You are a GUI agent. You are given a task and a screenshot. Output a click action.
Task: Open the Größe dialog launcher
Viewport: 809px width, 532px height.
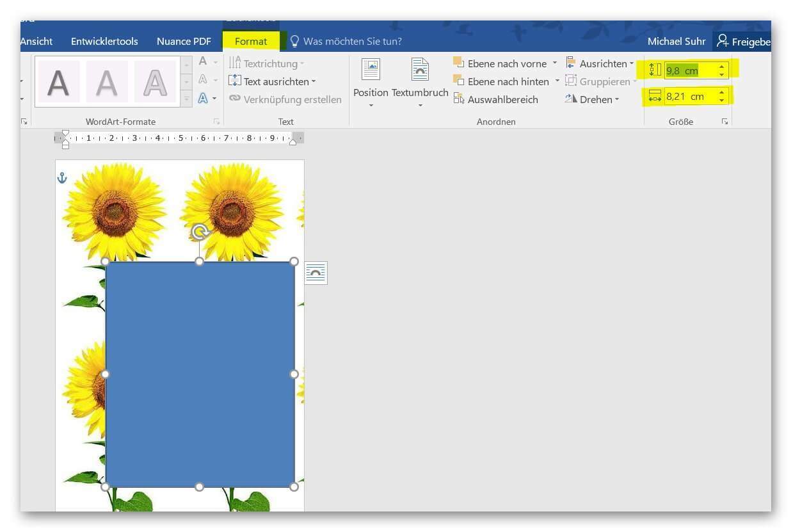point(725,122)
